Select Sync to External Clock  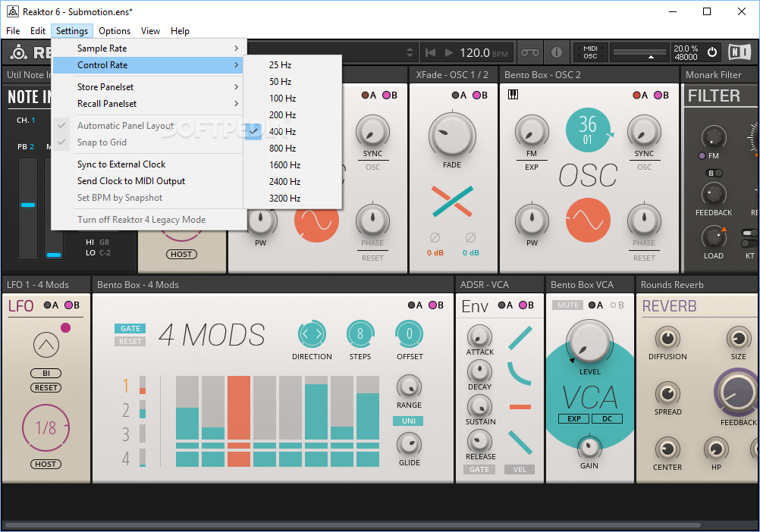(149, 164)
